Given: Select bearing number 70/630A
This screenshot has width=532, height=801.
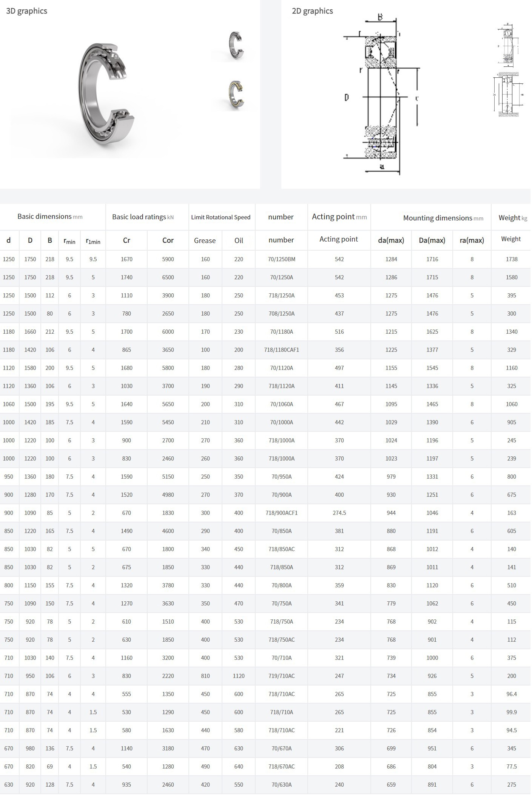Looking at the screenshot, I should tap(282, 785).
